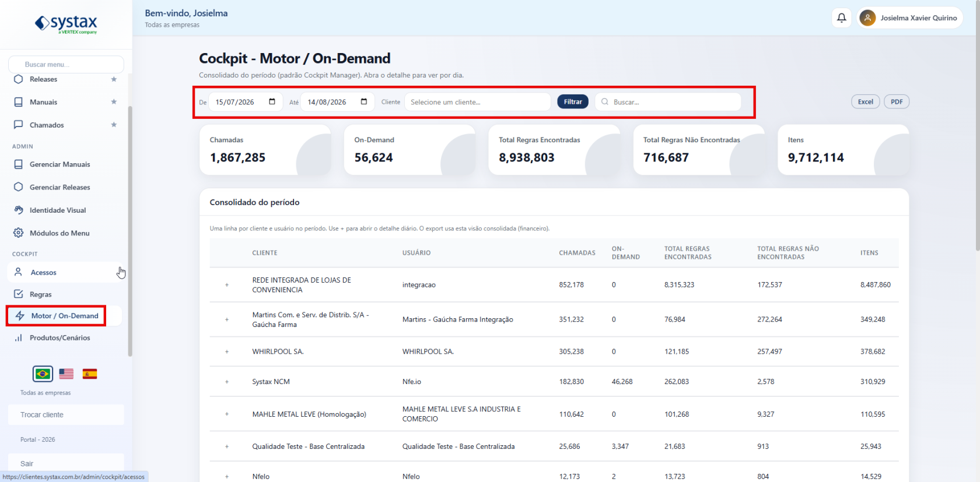This screenshot has height=482, width=980.
Task: Open calendar picker for the De date
Action: point(272,101)
